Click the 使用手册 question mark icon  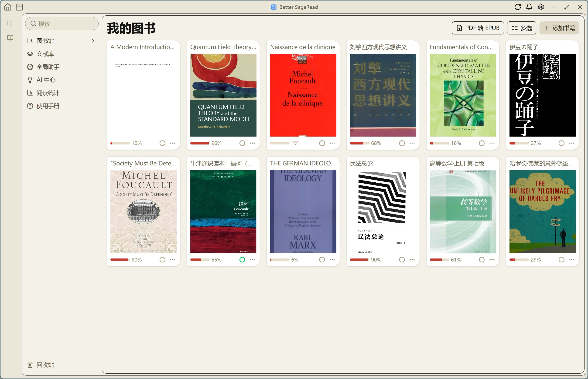click(30, 106)
